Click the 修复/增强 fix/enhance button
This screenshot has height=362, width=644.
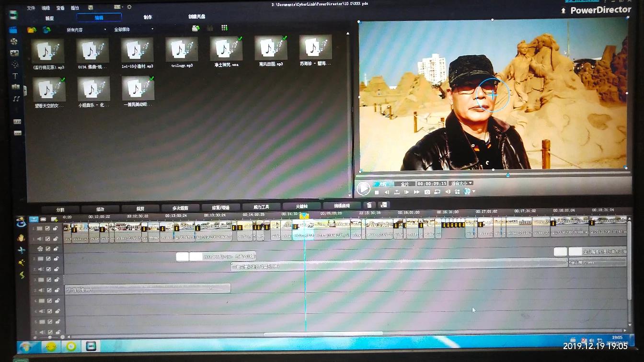(x=221, y=208)
